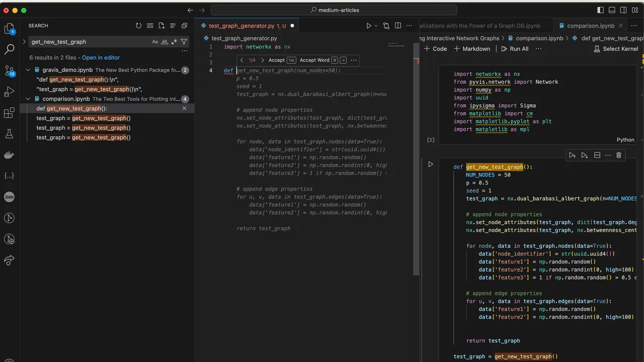Toggle the secondary side bar layout
This screenshot has width=644, height=362.
(624, 10)
